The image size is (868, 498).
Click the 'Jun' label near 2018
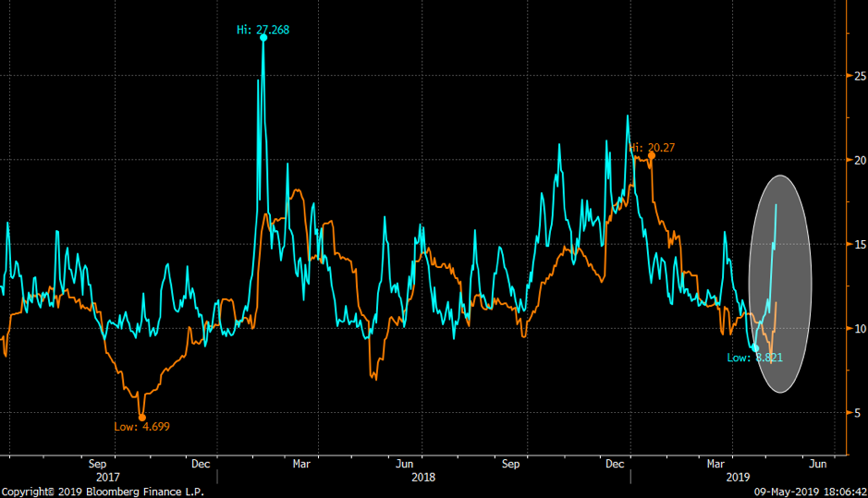click(405, 464)
